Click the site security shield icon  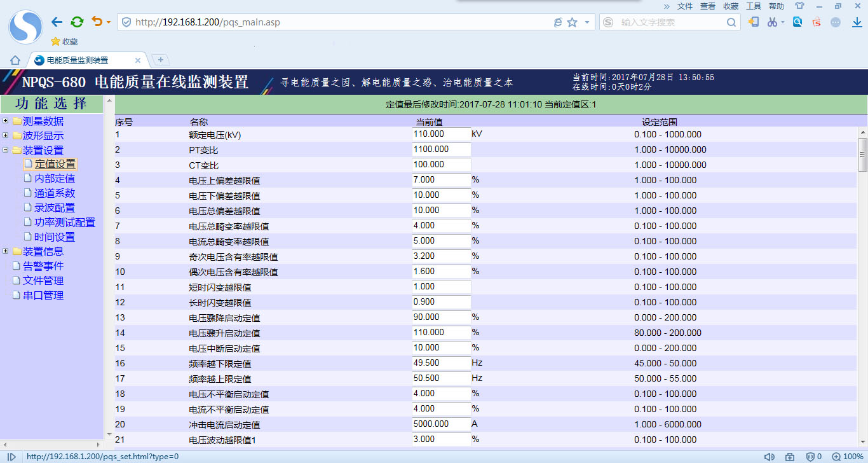click(x=126, y=22)
